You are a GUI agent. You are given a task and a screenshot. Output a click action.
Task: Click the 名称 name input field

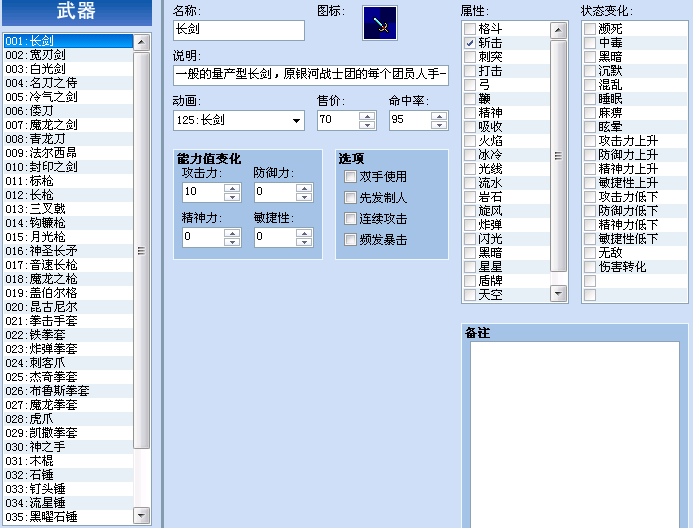(x=239, y=30)
